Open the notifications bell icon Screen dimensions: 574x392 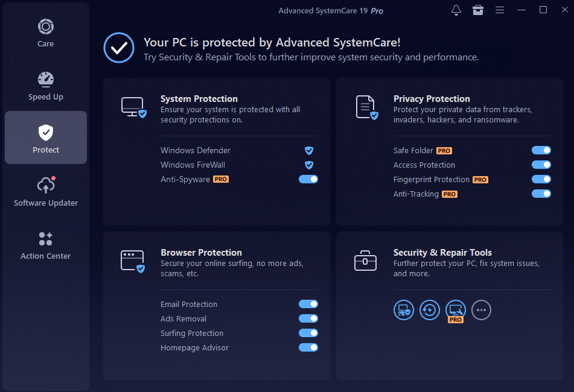point(456,10)
